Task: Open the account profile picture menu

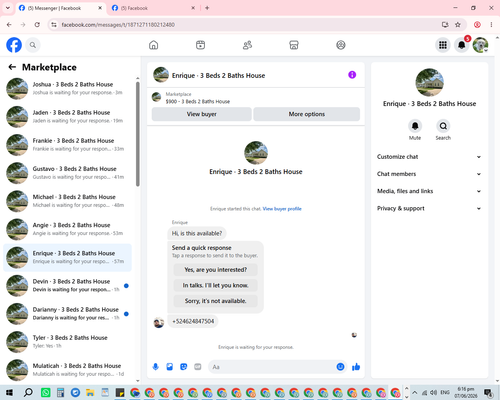Action: pyautogui.click(x=480, y=45)
